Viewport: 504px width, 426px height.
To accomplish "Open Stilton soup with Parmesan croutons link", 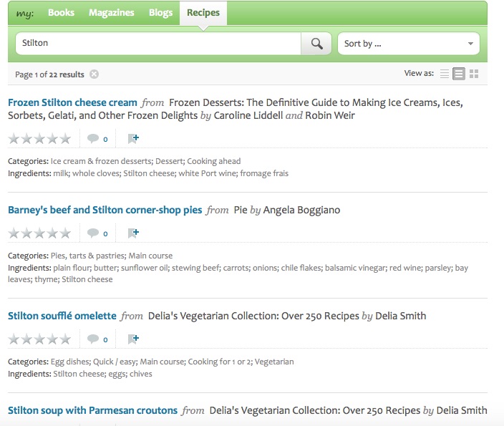I will 92,410.
